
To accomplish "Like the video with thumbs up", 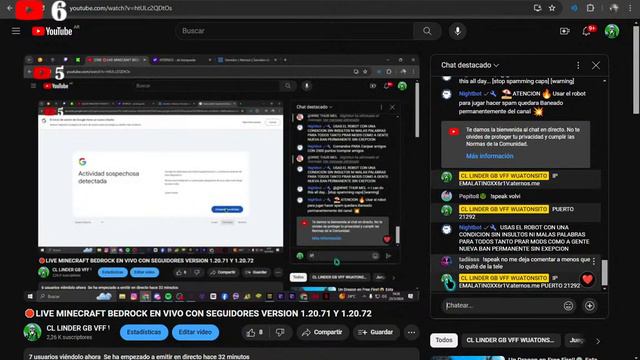I will 255,333.
